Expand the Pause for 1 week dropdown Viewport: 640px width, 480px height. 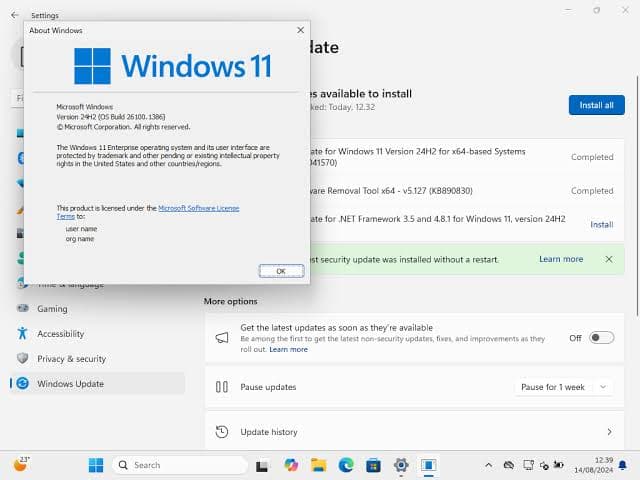tap(563, 387)
